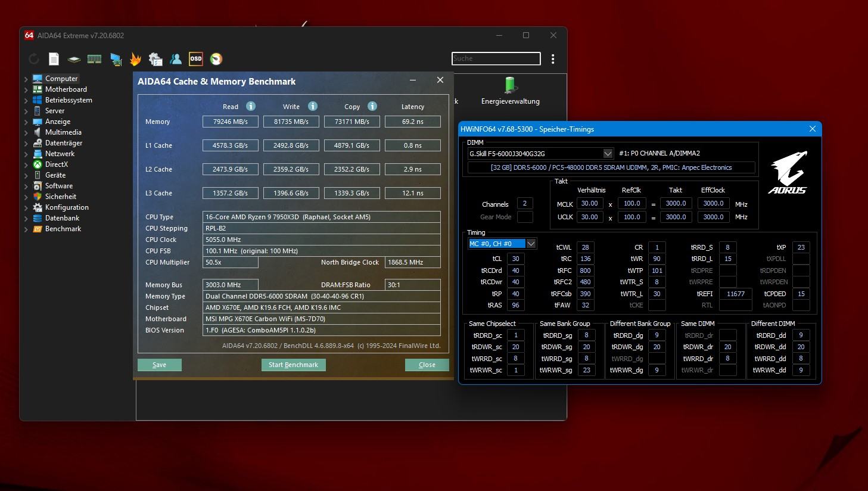Click the Multimedia speaker icon
This screenshot has width=868, height=491.
tap(38, 132)
